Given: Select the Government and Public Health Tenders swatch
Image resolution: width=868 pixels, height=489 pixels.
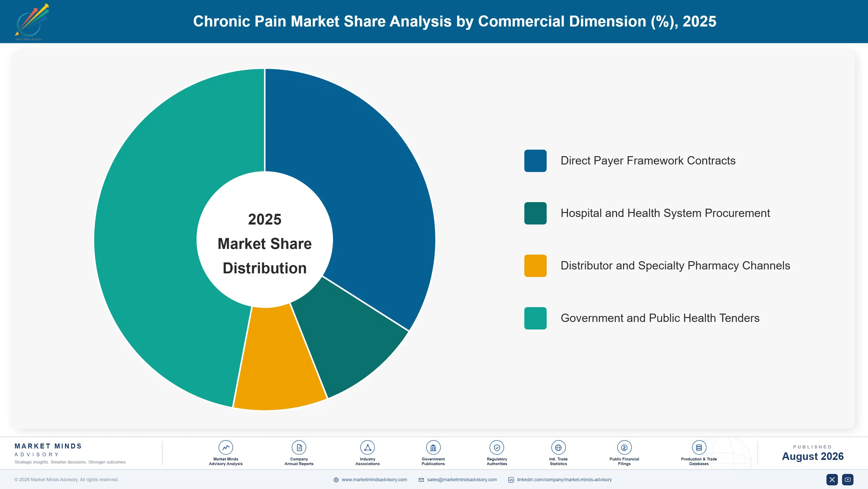Looking at the screenshot, I should (535, 318).
